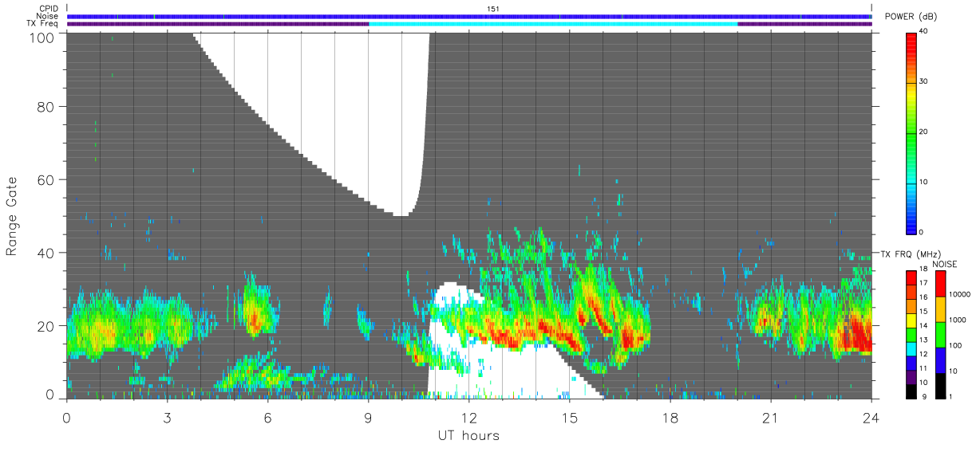
Task: Click the blue bottom end of POWER colorbar
Action: tap(912, 226)
